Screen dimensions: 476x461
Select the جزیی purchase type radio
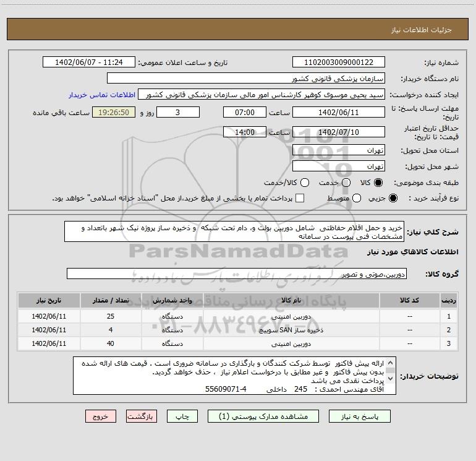393,198
